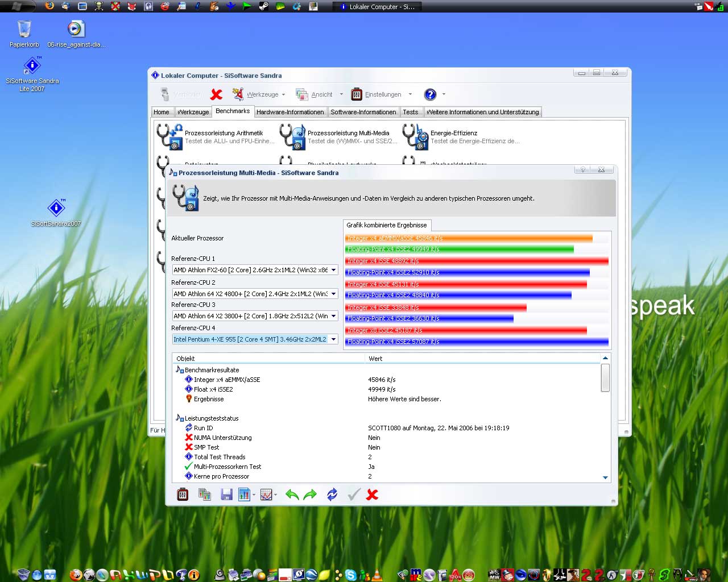
Task: Click the bar chart view icon
Action: pyautogui.click(x=244, y=494)
